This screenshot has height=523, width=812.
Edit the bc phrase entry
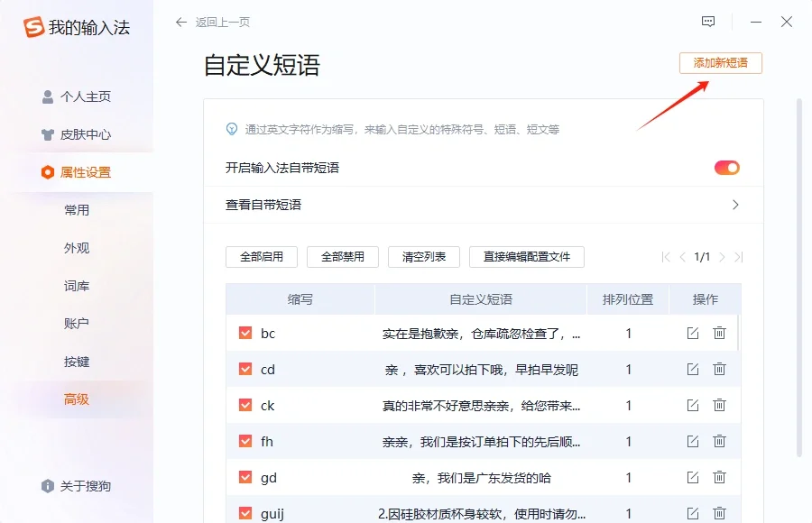click(x=693, y=333)
